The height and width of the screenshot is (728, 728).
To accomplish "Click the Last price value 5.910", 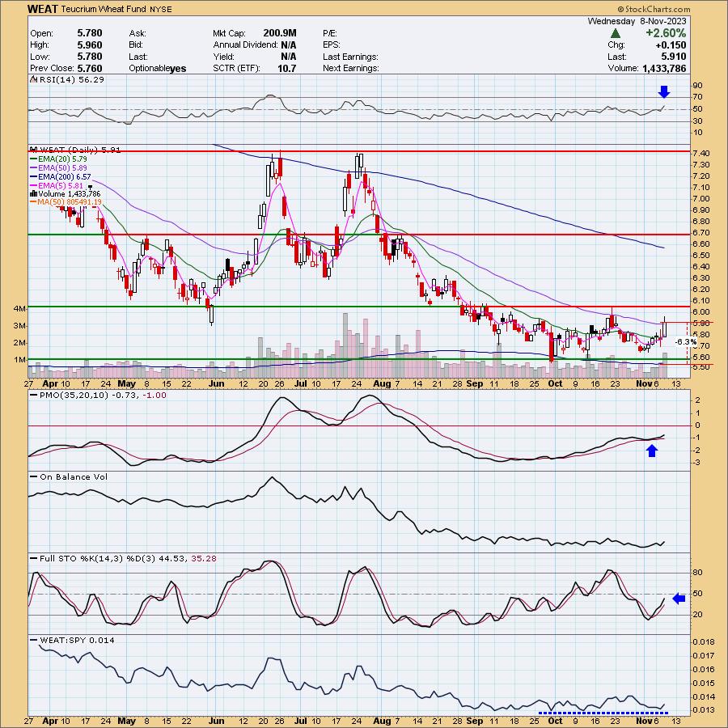I will coord(674,57).
